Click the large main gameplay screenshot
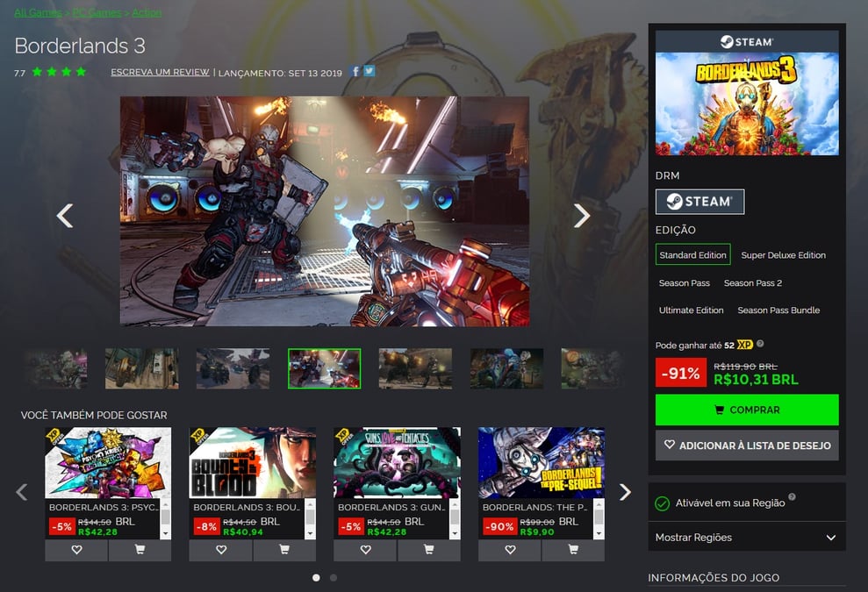This screenshot has width=868, height=592. (x=325, y=211)
